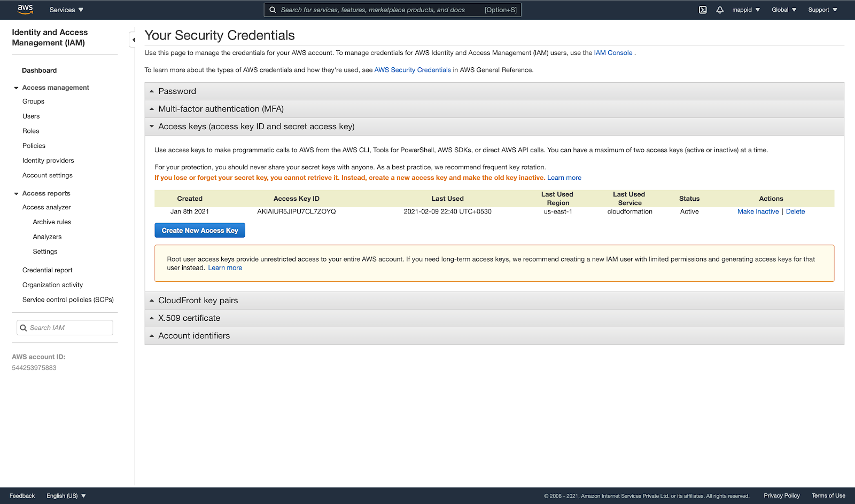Screen dimensions: 855x504
Task: Expand the Account identifiers section
Action: pyautogui.click(x=494, y=336)
